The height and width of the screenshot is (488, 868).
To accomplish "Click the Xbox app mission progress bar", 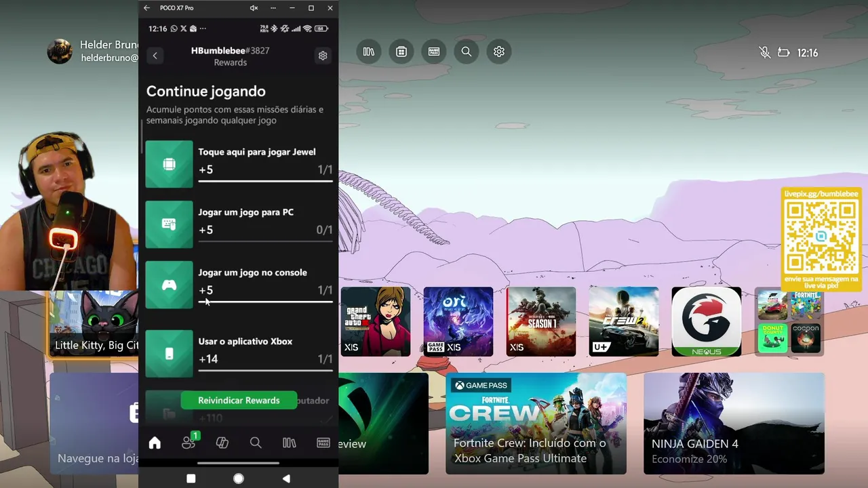I will coord(265,371).
